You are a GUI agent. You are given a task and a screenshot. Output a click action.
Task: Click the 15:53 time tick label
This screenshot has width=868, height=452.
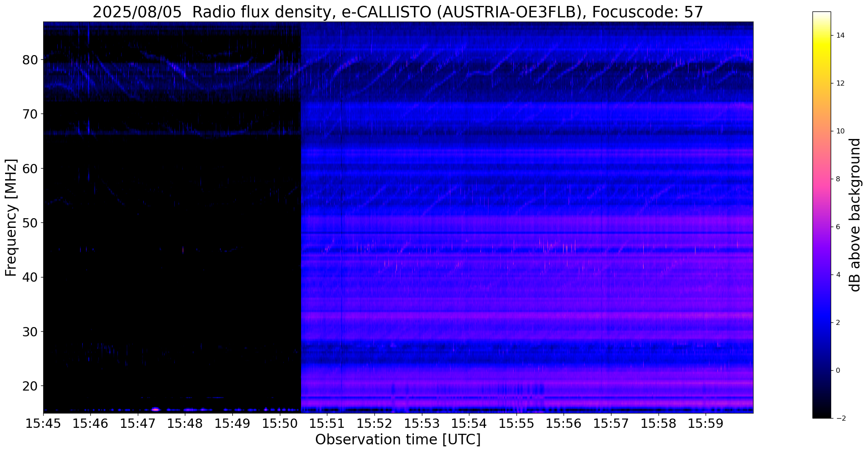click(422, 424)
